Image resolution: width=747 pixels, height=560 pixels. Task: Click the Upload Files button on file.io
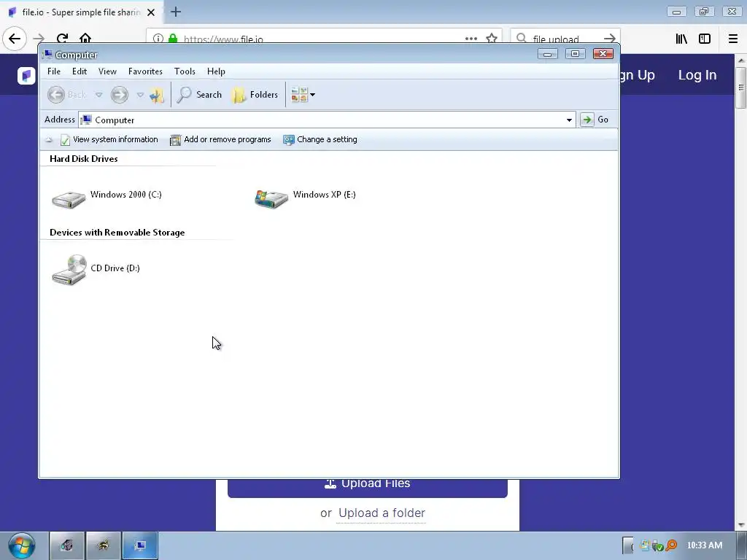tap(368, 485)
